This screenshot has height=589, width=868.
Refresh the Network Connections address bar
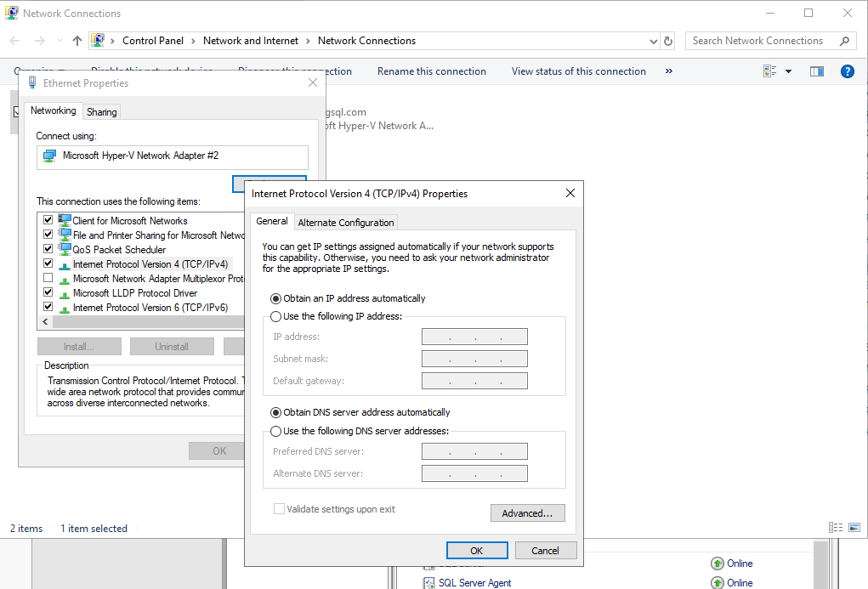coord(668,41)
